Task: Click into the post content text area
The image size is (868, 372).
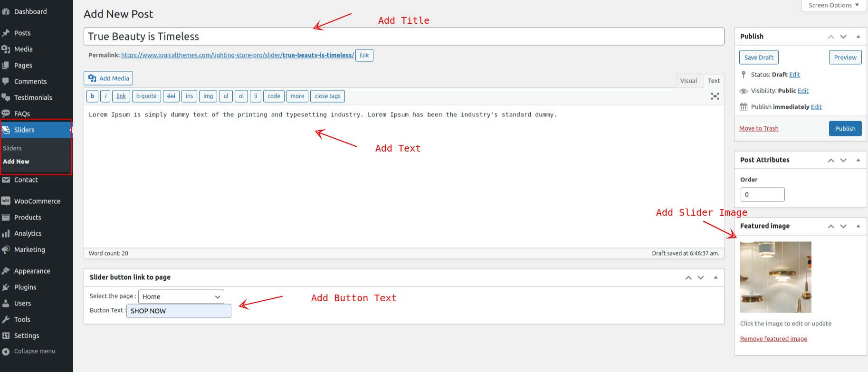Action: coord(404,176)
